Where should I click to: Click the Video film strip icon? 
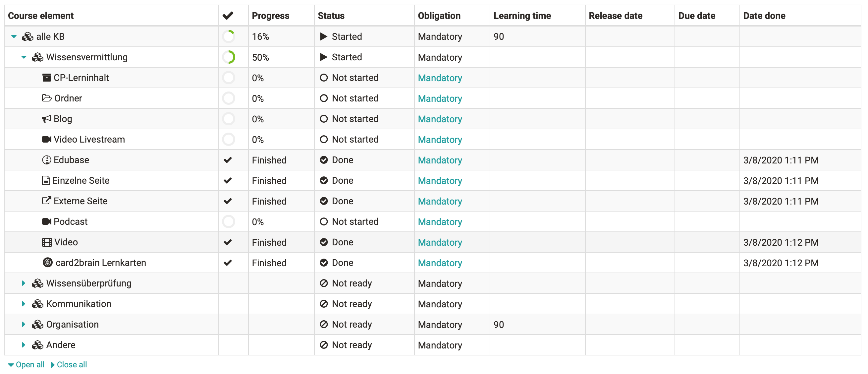[47, 242]
